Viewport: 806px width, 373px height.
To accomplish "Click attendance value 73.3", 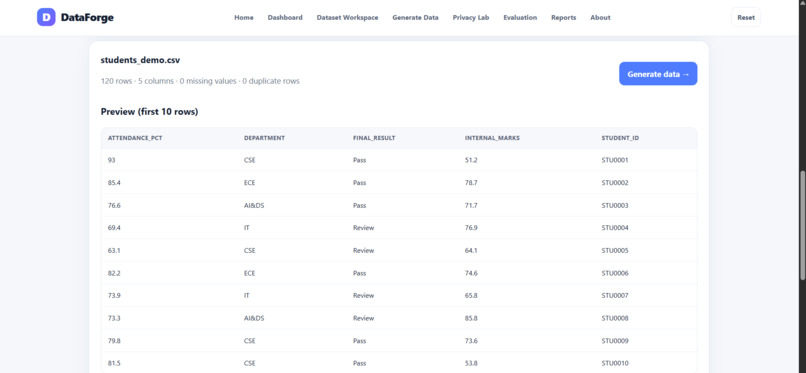I will click(114, 319).
